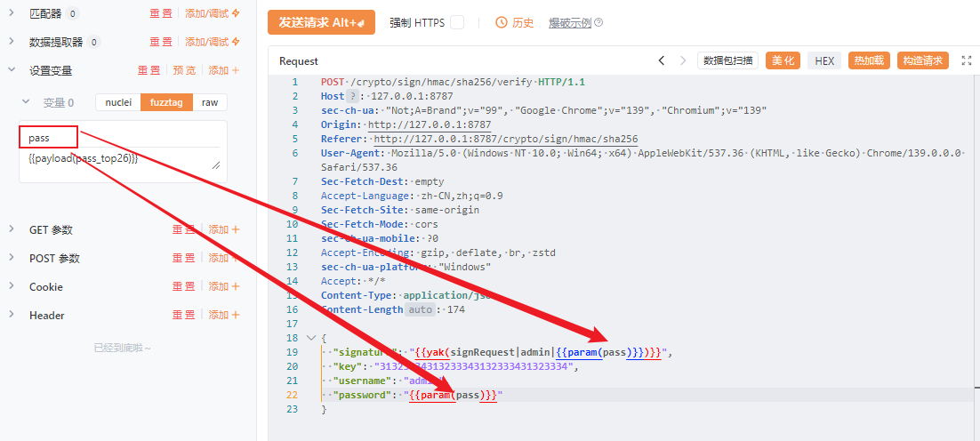
Task: Click the plus icon in Header 添加
Action: [236, 316]
